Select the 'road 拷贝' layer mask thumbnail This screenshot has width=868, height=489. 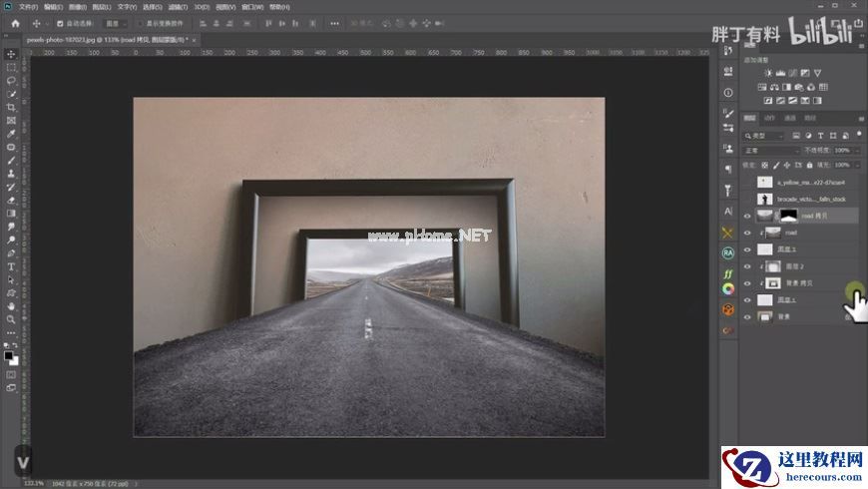pyautogui.click(x=788, y=216)
